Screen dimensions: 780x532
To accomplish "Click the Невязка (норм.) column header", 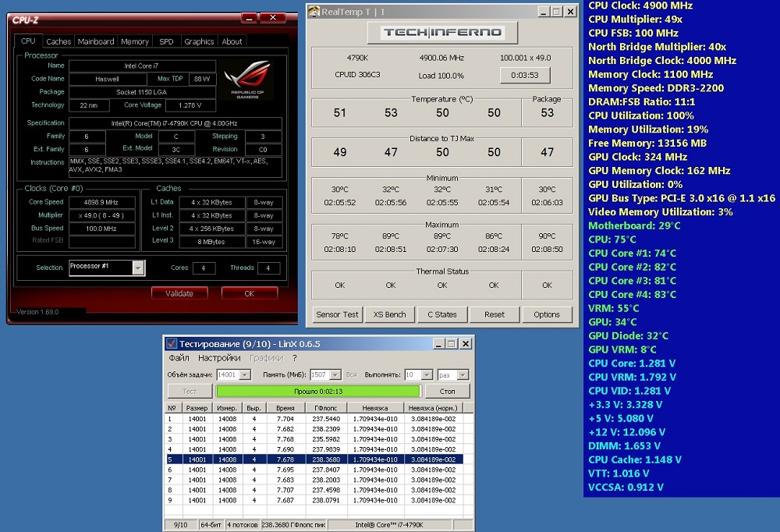I will (x=433, y=408).
